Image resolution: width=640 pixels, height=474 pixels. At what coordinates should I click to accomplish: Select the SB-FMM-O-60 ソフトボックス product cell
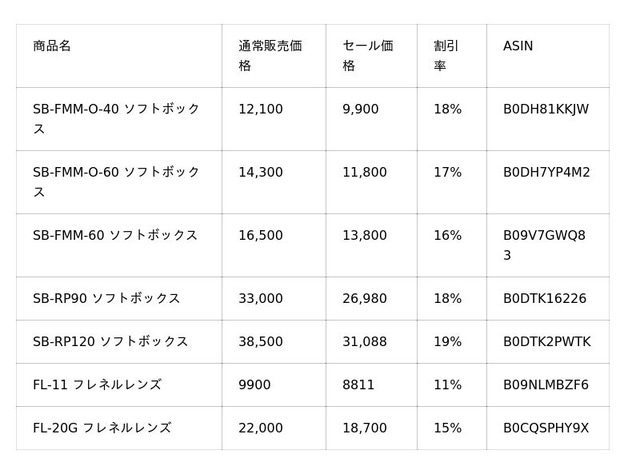[x=118, y=181]
